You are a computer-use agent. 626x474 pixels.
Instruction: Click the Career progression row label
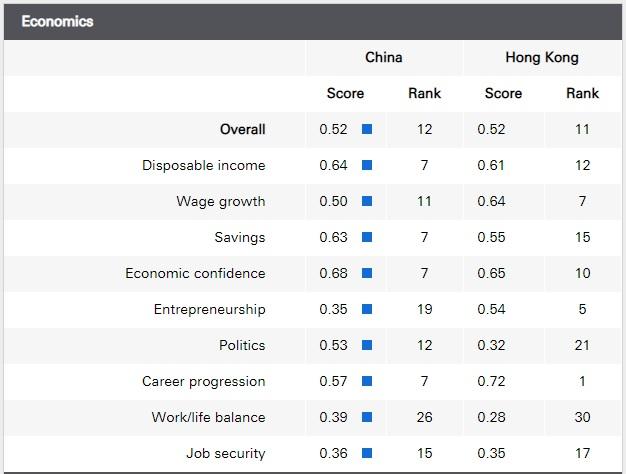204,381
